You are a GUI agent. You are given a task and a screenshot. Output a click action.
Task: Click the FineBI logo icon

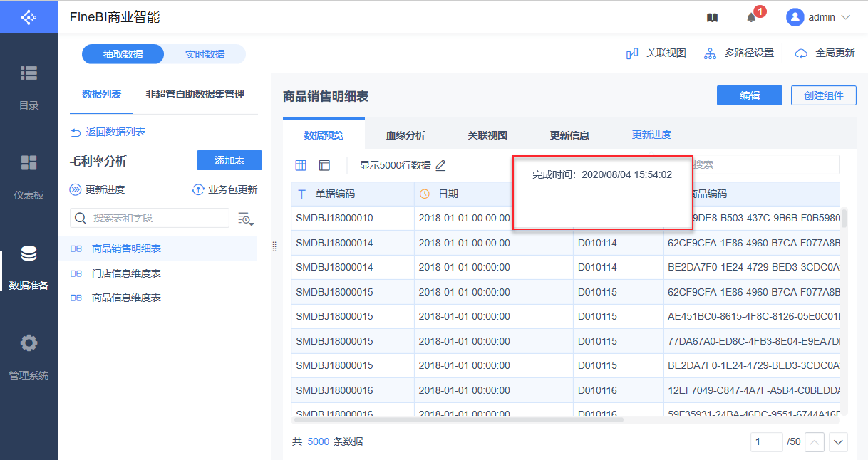[x=29, y=17]
